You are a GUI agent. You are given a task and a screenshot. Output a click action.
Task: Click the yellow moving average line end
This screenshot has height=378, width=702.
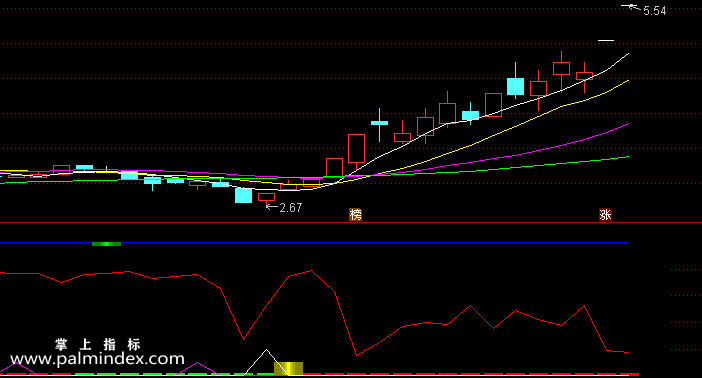(x=628, y=81)
